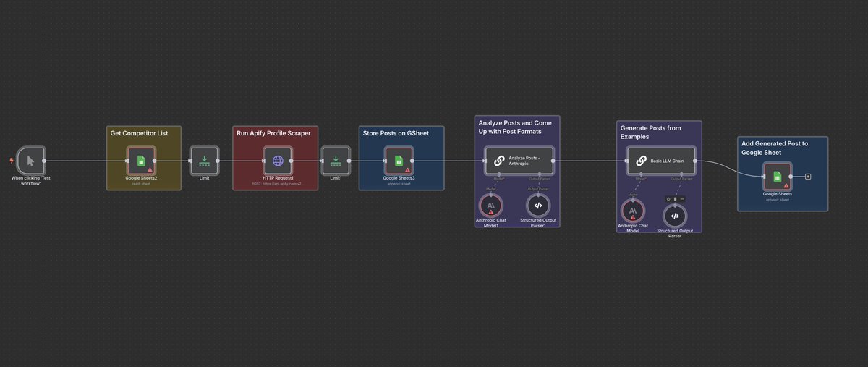Open the Google Sheets3 node
This screenshot has height=367, width=868.
399,161
